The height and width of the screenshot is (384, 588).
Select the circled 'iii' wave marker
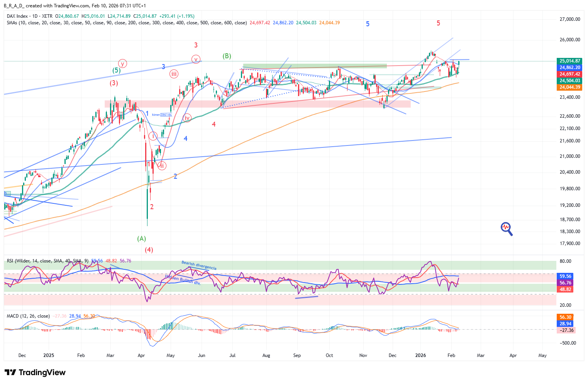[x=174, y=74]
